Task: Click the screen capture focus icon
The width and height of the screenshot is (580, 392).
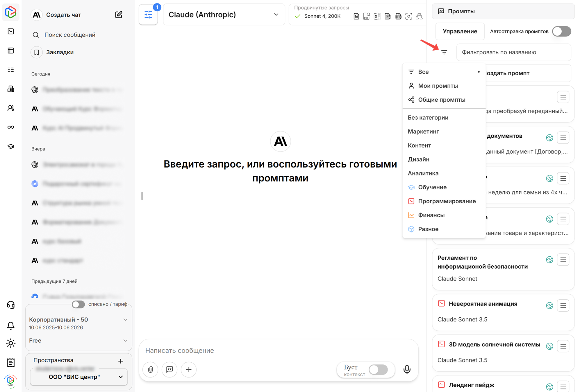Action: click(409, 17)
